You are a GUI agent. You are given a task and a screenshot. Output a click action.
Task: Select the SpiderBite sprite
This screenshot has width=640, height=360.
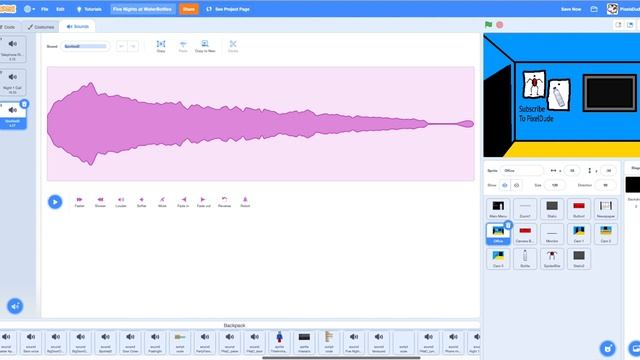[x=552, y=259]
